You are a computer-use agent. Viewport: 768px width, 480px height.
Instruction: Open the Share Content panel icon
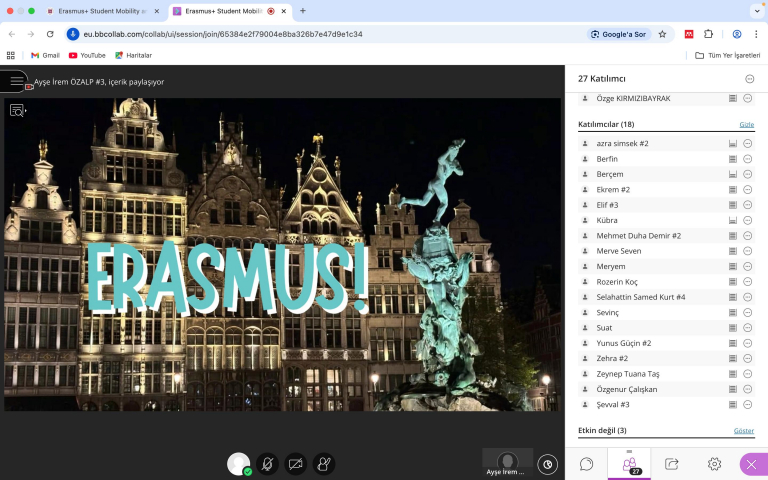(672, 464)
